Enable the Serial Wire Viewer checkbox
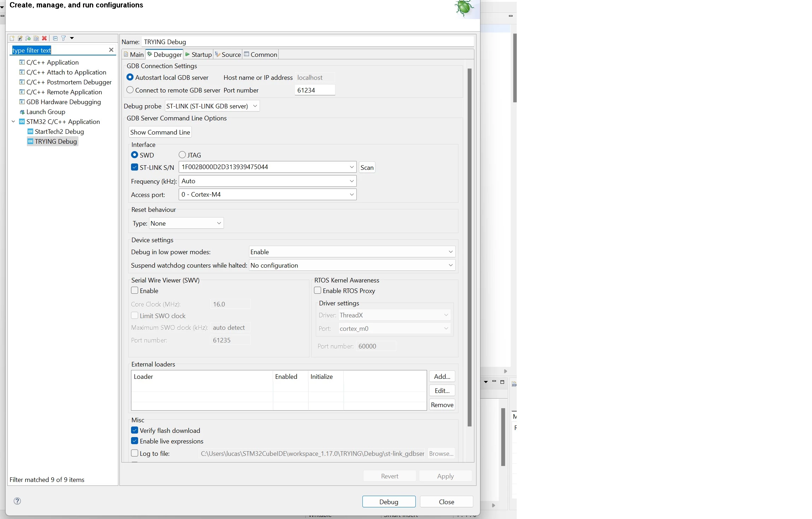Viewport: 812px width, 519px height. 135,291
